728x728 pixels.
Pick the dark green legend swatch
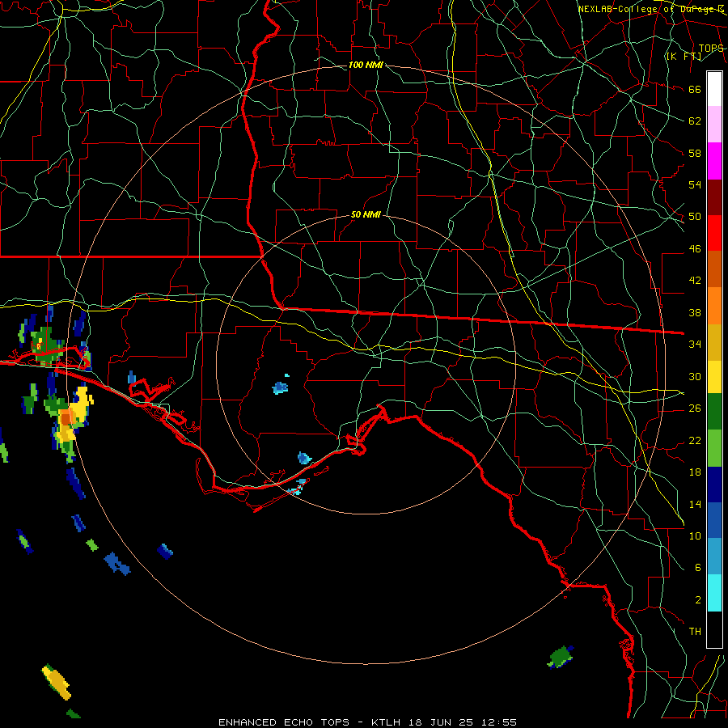[714, 412]
